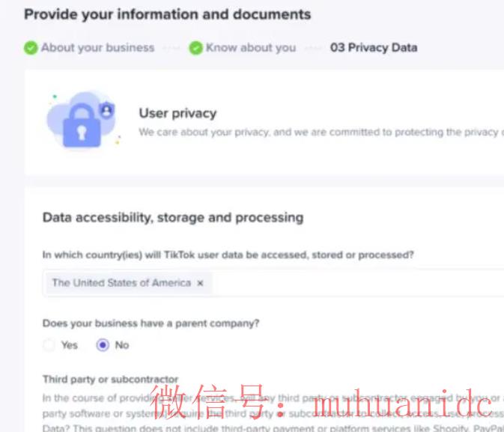The image size is (504, 432).
Task: Select the 03 Privacy Data step
Action: 373,48
